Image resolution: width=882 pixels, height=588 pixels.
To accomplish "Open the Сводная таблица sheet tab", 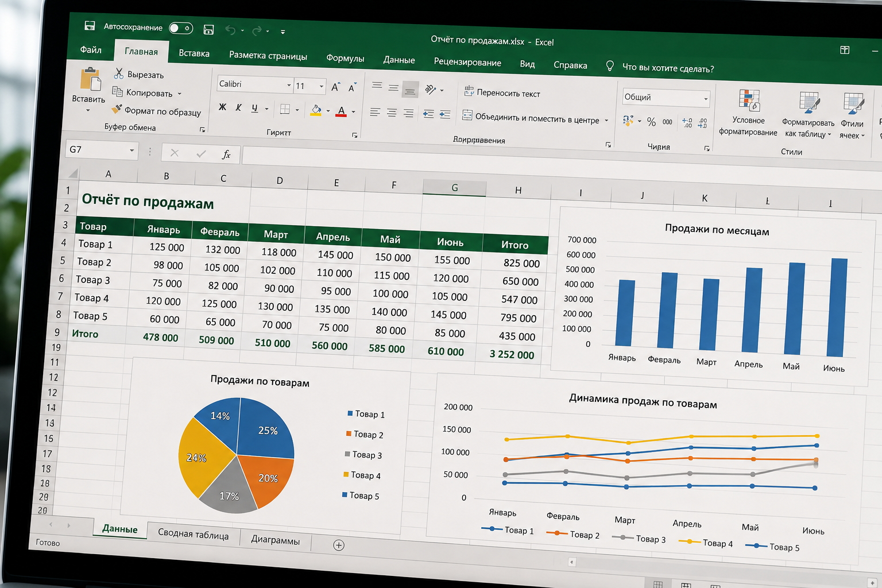I will click(x=193, y=534).
